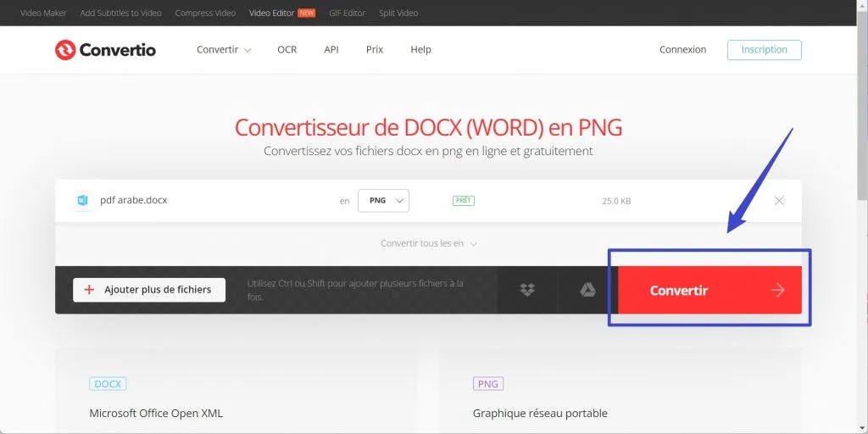Click the Convertisseur de DOCX (WORD) en PNG heading
The height and width of the screenshot is (434, 868).
[428, 128]
